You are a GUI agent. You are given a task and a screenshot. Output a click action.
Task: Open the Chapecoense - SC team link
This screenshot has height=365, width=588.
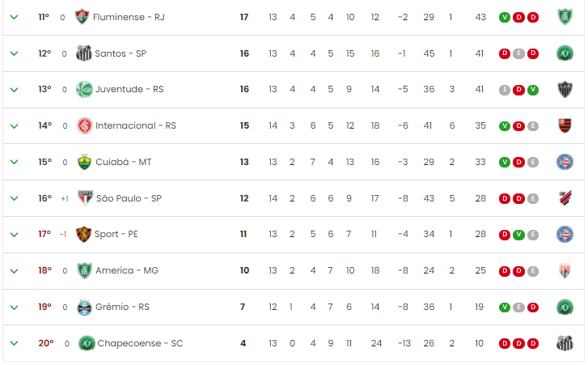click(x=140, y=343)
